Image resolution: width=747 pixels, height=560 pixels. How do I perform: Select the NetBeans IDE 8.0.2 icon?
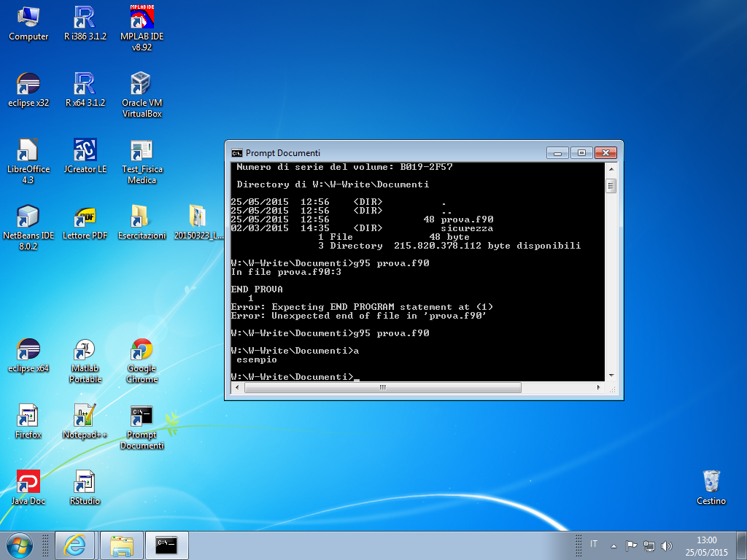click(28, 217)
